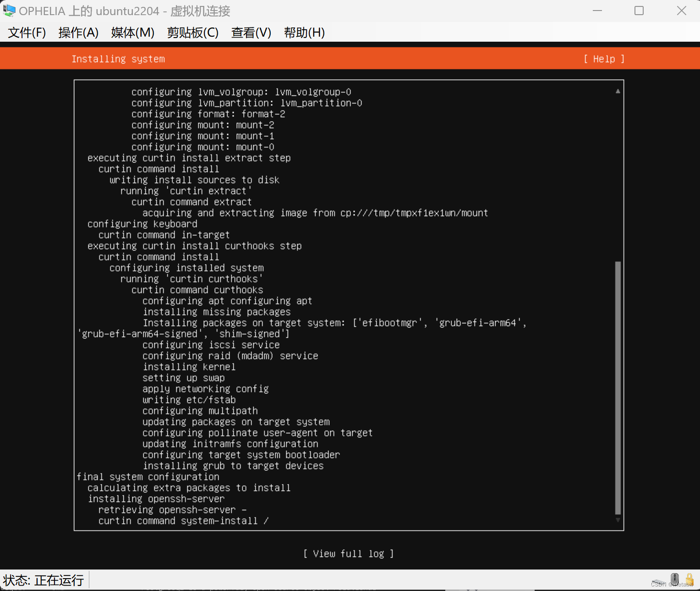Click 'installing kernel' log line
The image size is (700, 591).
tap(189, 367)
